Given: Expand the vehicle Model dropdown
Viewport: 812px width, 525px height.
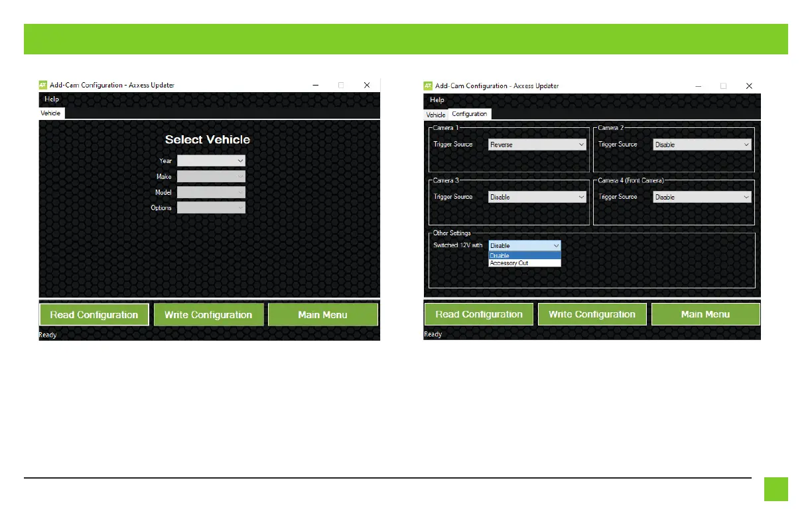Looking at the screenshot, I should (211, 192).
